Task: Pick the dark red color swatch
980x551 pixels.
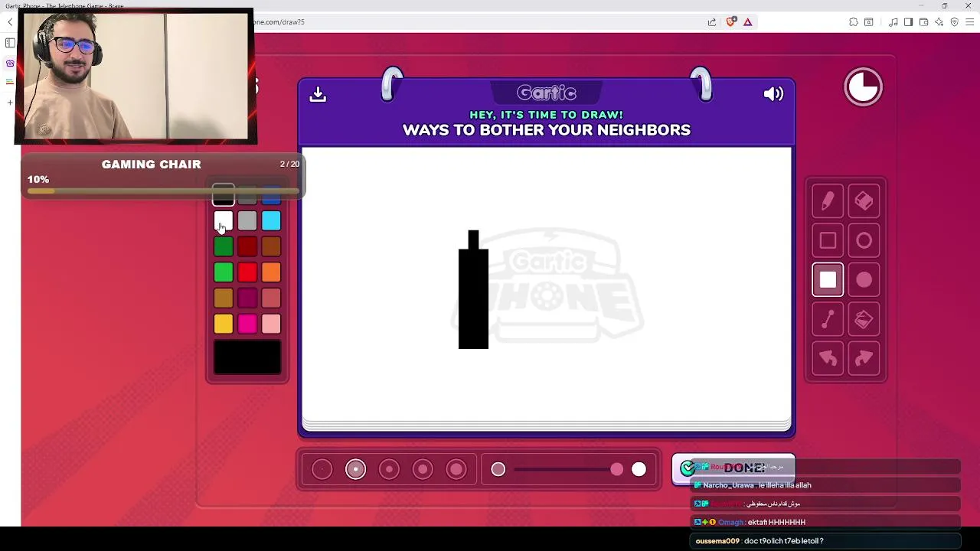Action: 247,246
